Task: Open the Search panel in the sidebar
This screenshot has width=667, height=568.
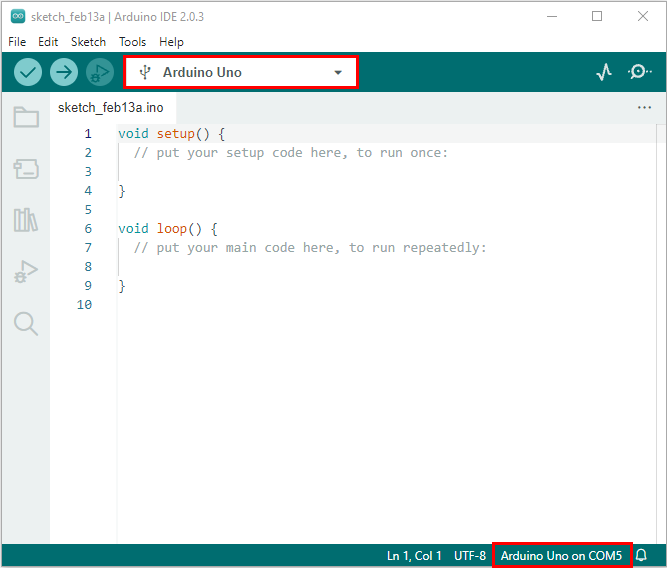Action: pos(26,324)
